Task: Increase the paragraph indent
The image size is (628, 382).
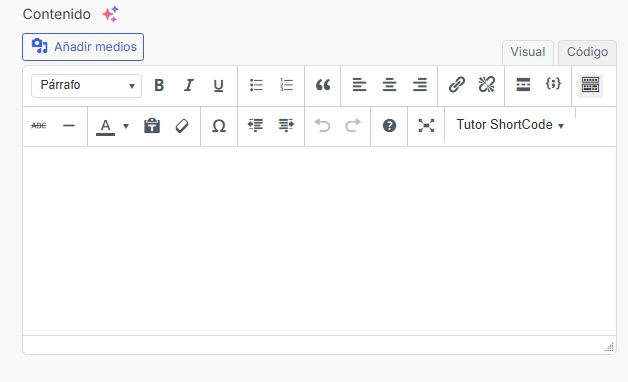Action: (286, 125)
